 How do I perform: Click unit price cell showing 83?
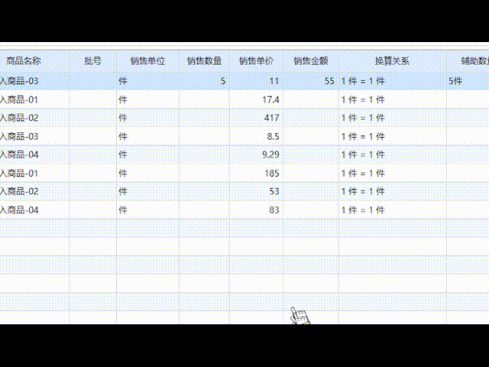pyautogui.click(x=256, y=210)
